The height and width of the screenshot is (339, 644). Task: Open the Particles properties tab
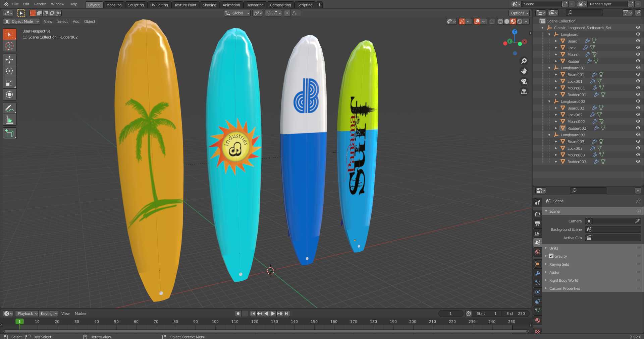coord(538,283)
